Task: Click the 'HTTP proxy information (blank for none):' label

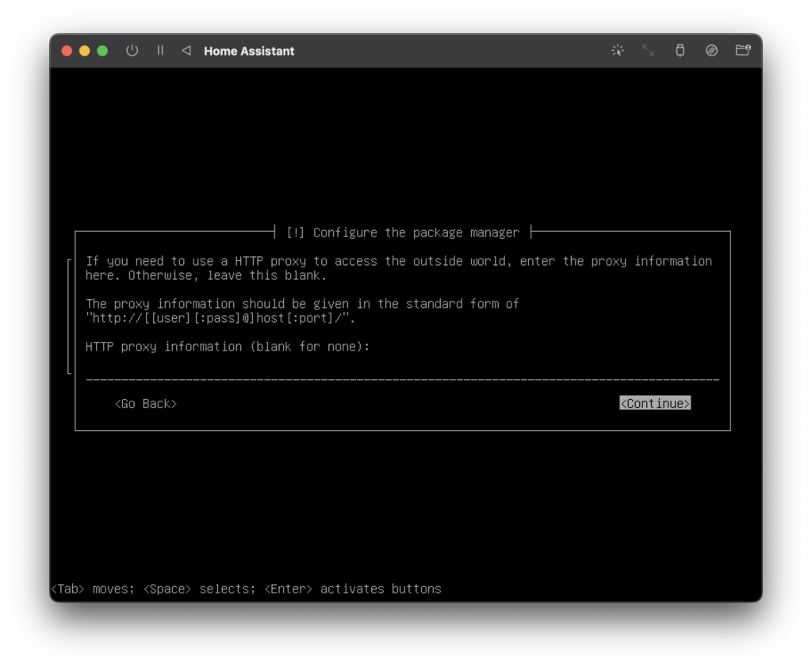Action: (228, 346)
